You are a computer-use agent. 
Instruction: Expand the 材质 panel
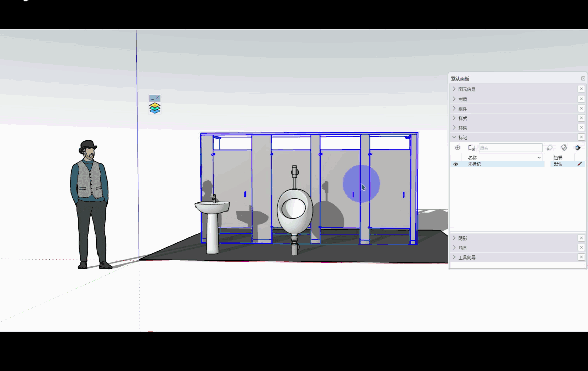pyautogui.click(x=454, y=99)
